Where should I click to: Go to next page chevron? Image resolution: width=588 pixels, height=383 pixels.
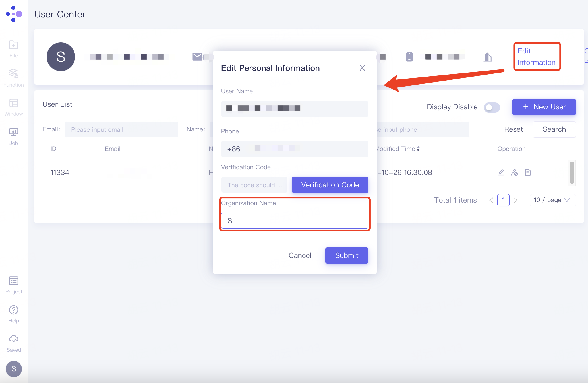coord(516,200)
